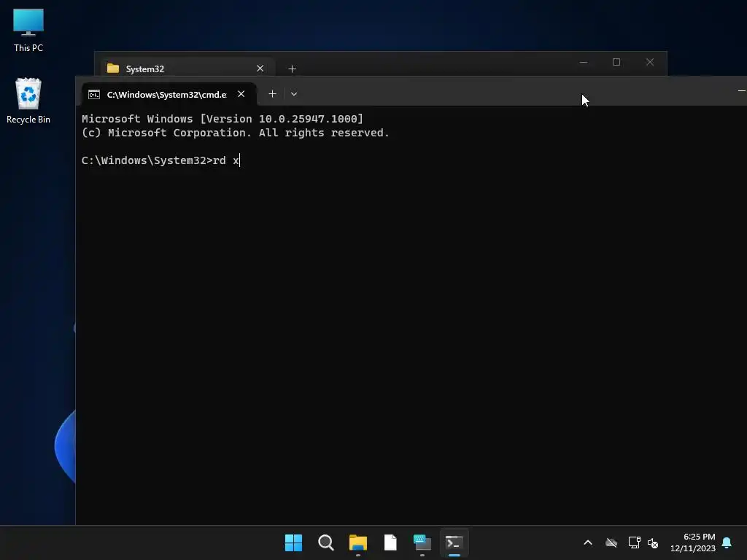This screenshot has width=747, height=560.
Task: Open the keyboard-and-screen taskbar app
Action: coord(422,542)
